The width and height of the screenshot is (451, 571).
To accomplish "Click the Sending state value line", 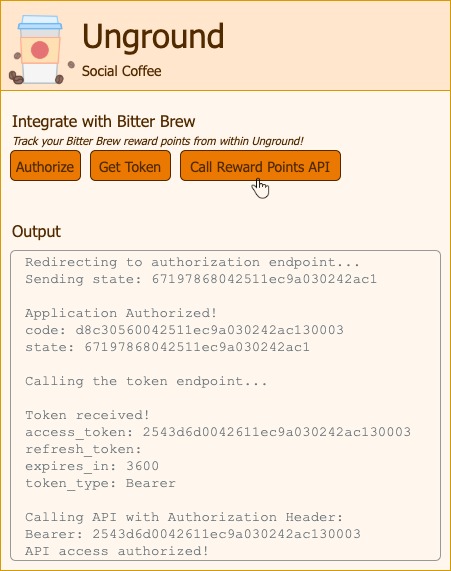I will 201,279.
